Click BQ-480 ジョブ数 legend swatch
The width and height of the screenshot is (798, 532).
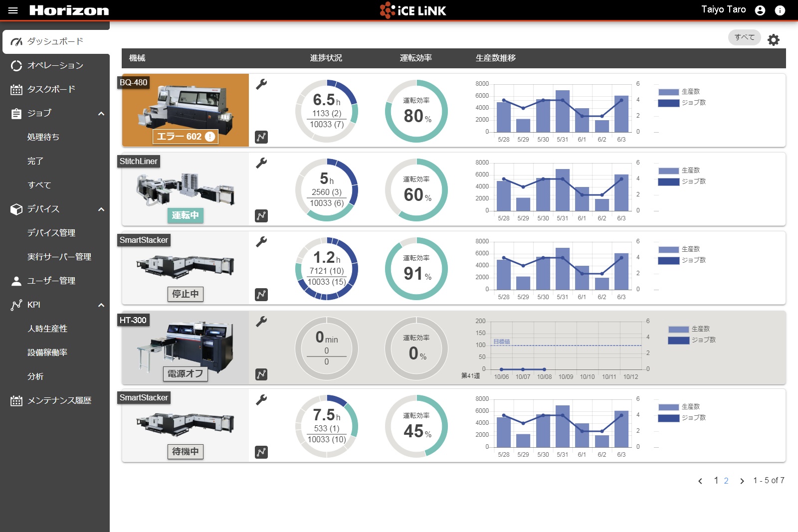coord(669,103)
